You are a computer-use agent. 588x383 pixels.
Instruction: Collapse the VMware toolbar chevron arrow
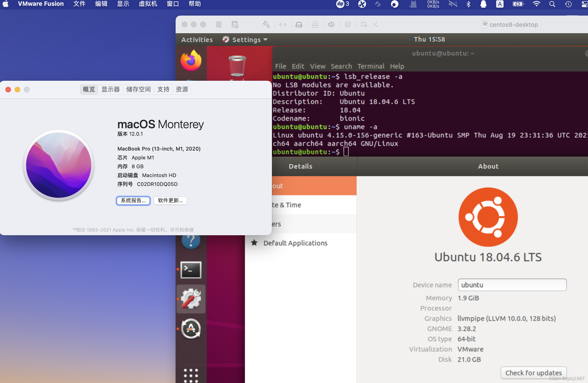click(376, 24)
